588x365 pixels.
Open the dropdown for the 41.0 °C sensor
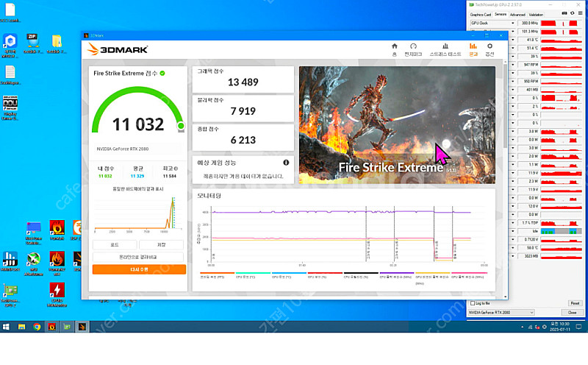(x=512, y=40)
